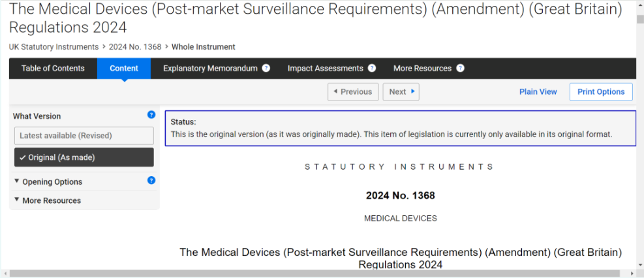Viewport: 644px width, 278px height.
Task: Expand the Opening Options section
Action: point(52,182)
